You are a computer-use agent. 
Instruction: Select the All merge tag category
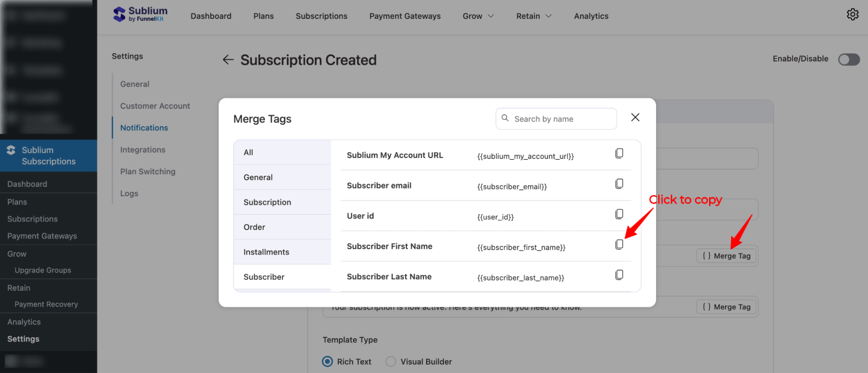point(282,152)
